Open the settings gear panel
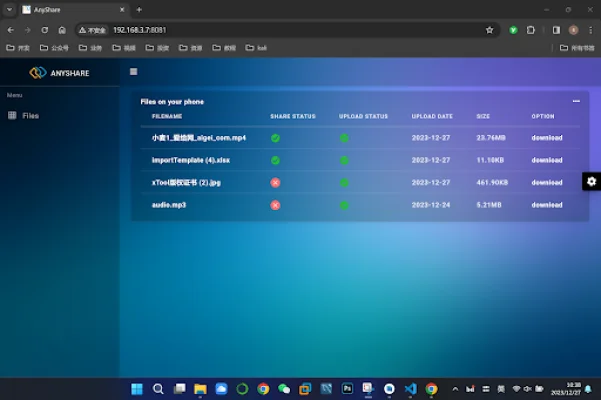This screenshot has width=601, height=400. pos(591,181)
